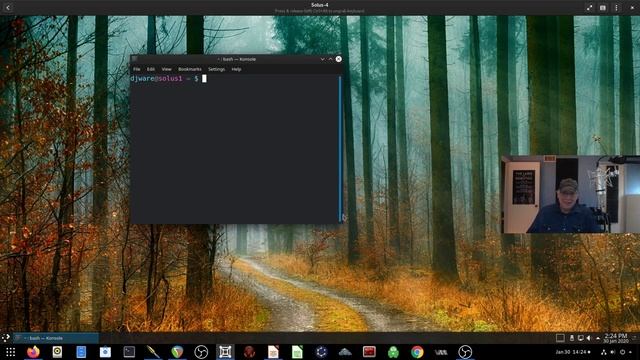Open the red window app icon in dock

click(x=369, y=352)
